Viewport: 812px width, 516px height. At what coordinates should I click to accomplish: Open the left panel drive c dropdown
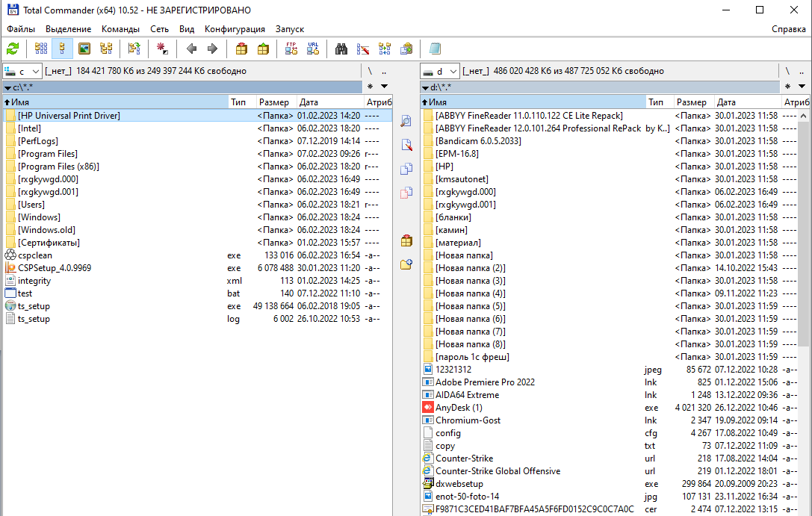click(x=22, y=71)
